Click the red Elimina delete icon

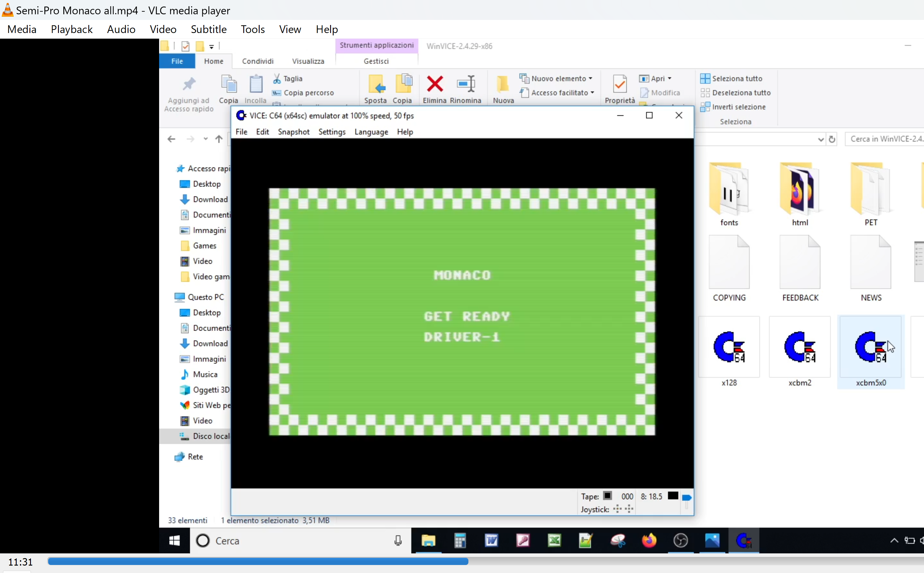coord(434,84)
